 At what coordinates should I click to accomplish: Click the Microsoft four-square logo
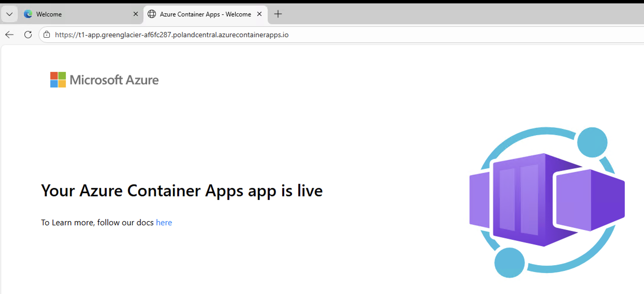pos(57,80)
